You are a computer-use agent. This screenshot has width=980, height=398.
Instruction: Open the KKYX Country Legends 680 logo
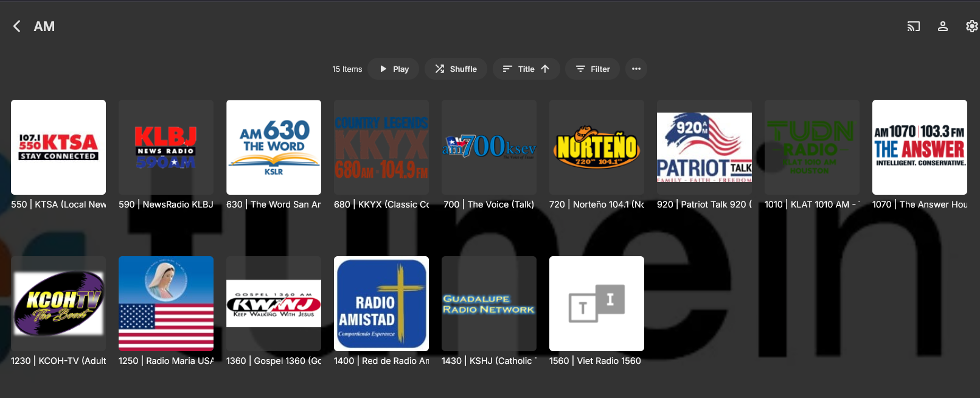pos(381,147)
